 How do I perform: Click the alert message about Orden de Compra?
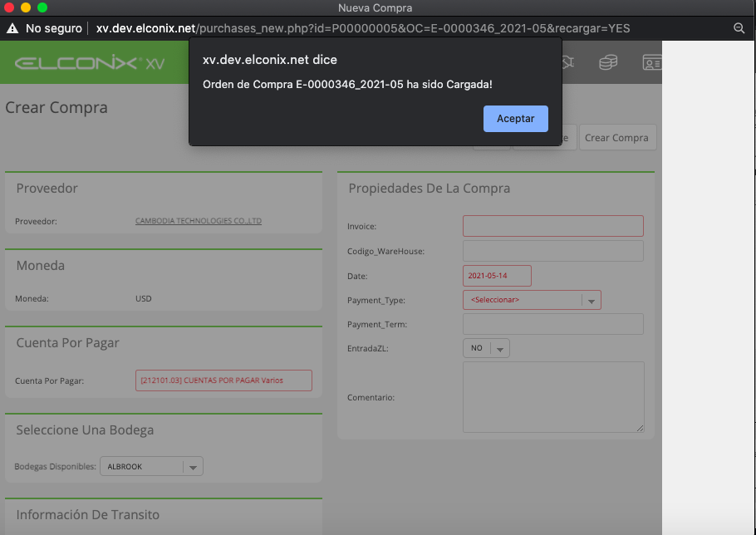(347, 85)
